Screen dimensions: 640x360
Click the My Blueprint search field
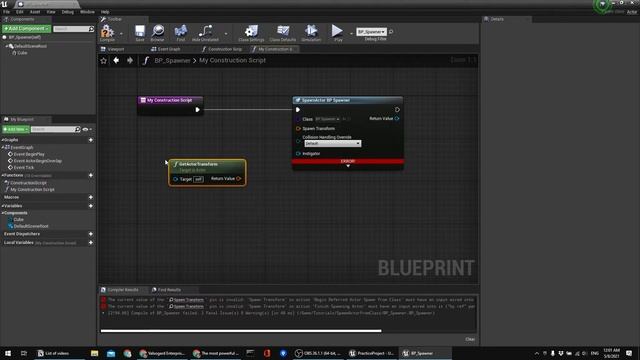click(x=53, y=129)
